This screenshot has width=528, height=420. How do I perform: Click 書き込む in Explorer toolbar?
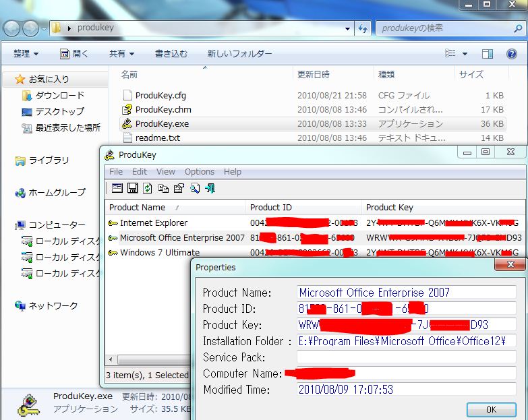(x=171, y=53)
